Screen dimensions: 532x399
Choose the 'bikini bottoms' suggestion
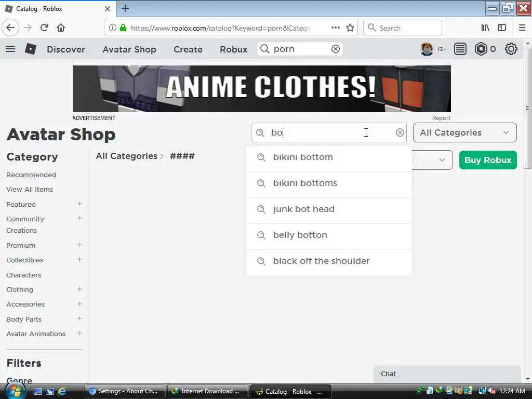pyautogui.click(x=329, y=183)
